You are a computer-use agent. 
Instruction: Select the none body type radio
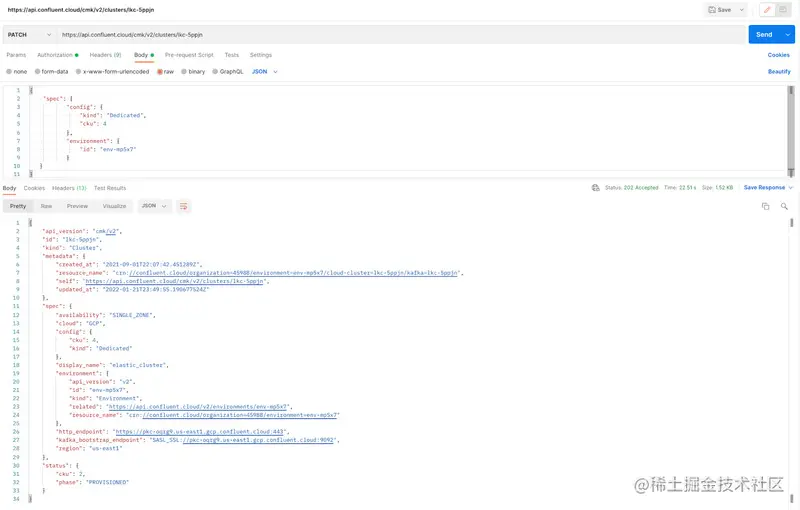(9, 72)
